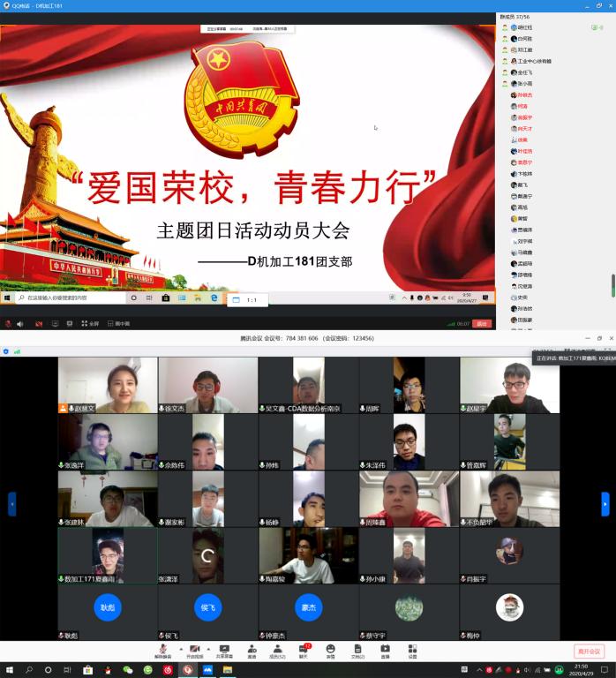The height and width of the screenshot is (678, 616).
Task: Open the 文档 documents panel
Action: tap(357, 650)
